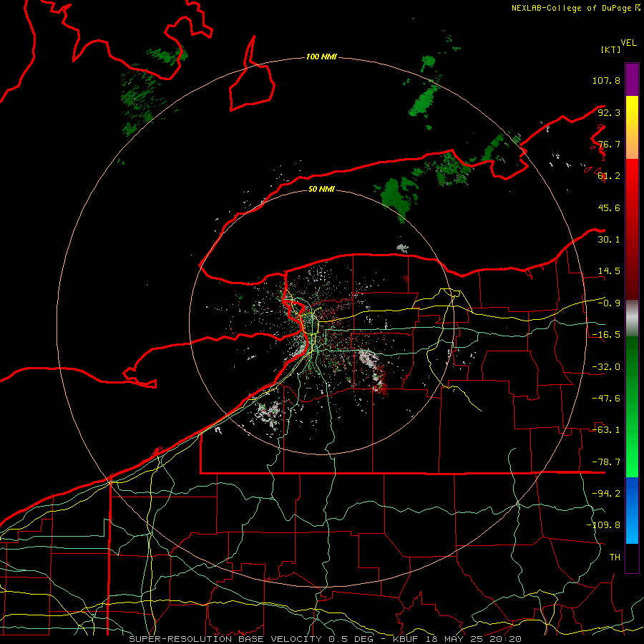The width and height of the screenshot is (644, 644).
Task: Click the VEL legend title
Action: point(628,43)
